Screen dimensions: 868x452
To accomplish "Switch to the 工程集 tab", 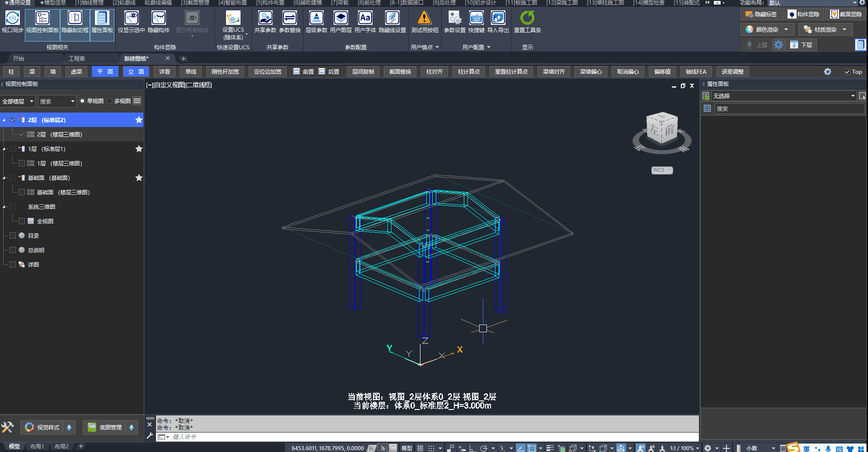I will pos(77,59).
